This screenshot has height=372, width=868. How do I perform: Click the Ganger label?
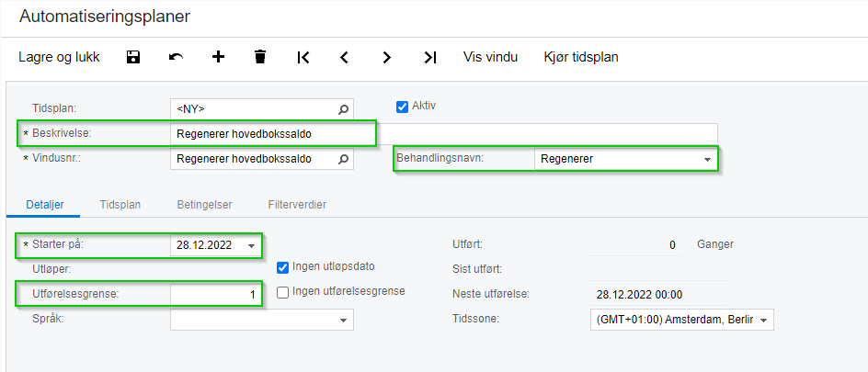(x=715, y=244)
